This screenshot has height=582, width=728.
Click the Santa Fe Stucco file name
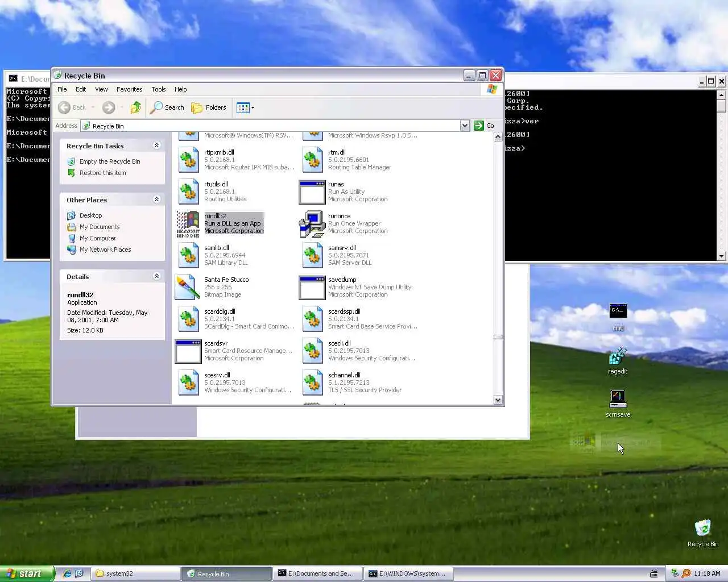[226, 280]
